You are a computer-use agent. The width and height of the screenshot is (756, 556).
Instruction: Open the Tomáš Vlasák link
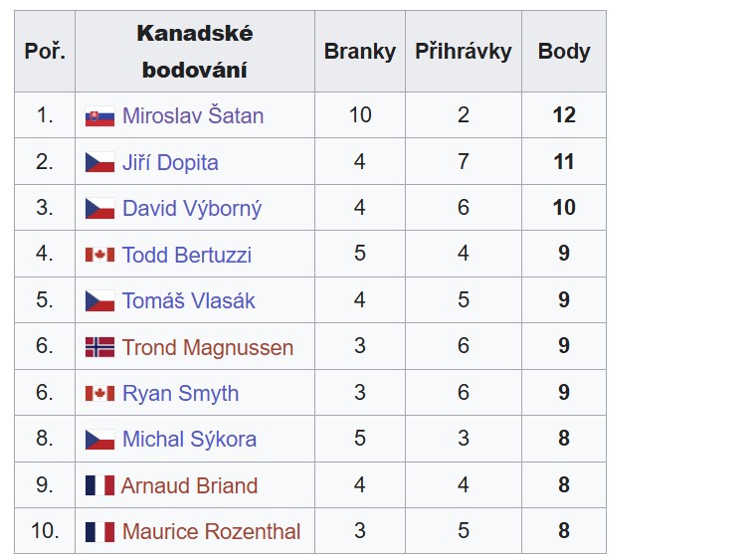[x=189, y=301]
